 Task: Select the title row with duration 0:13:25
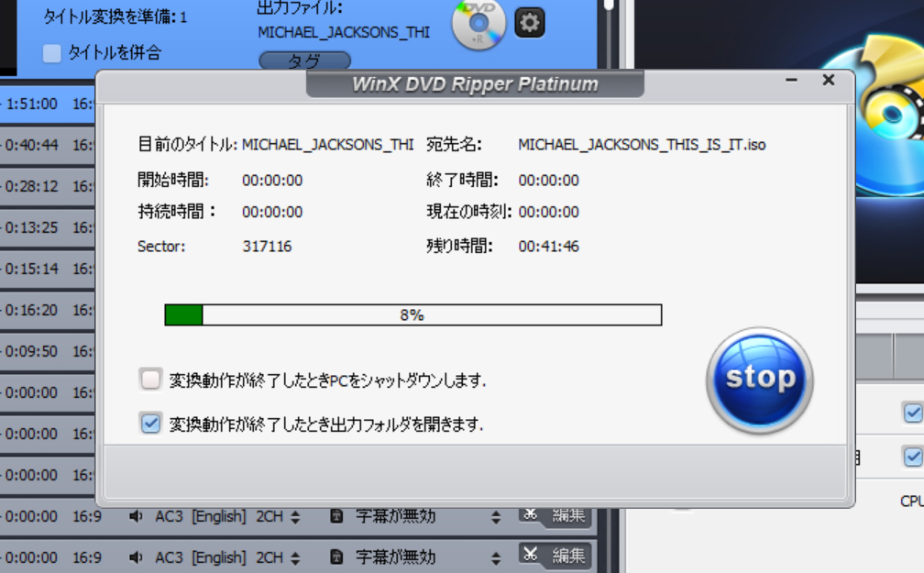point(48,227)
